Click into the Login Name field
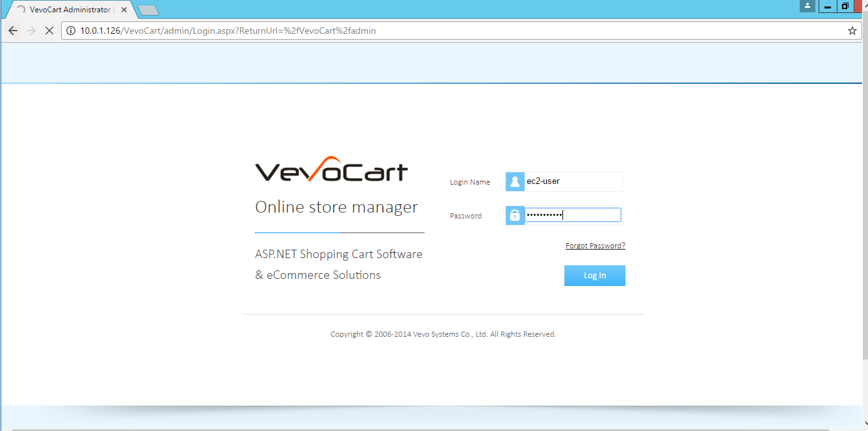Screen dimensions: 868x431 coord(572,182)
